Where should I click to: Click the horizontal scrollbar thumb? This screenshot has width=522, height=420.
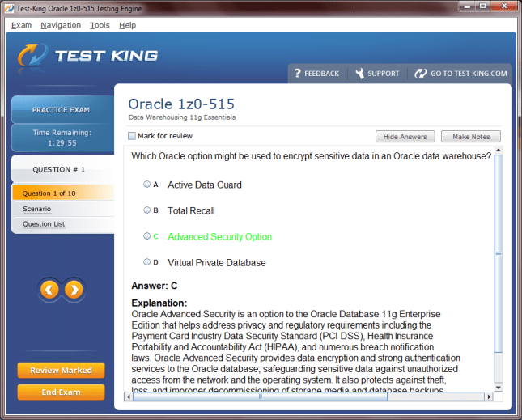click(x=260, y=397)
